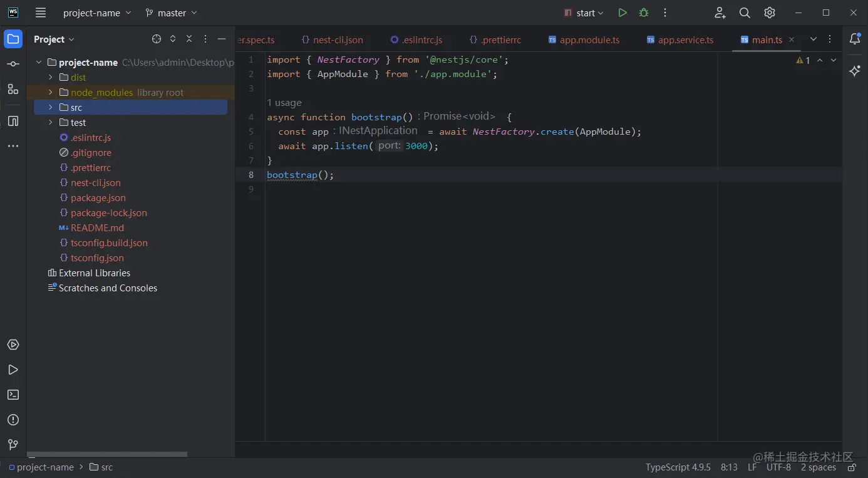Screen dimensions: 868x478
Task: Toggle the read-only lock in the status bar
Action: click(x=852, y=467)
